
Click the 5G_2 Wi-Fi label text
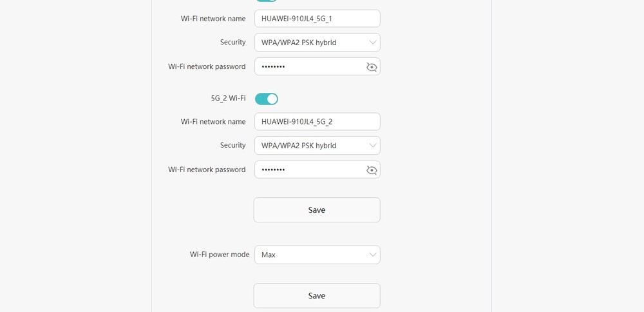tap(225, 98)
